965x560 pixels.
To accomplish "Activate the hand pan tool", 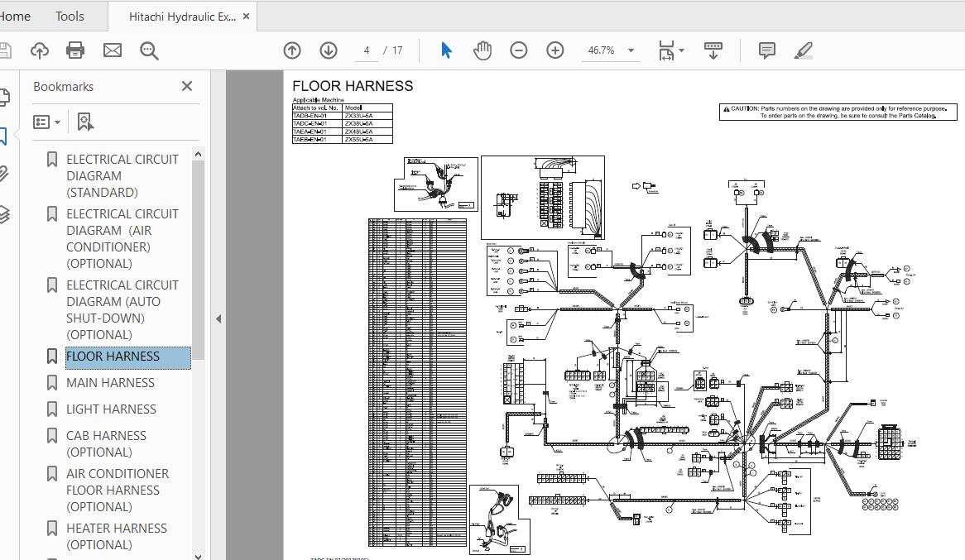I will [x=482, y=50].
